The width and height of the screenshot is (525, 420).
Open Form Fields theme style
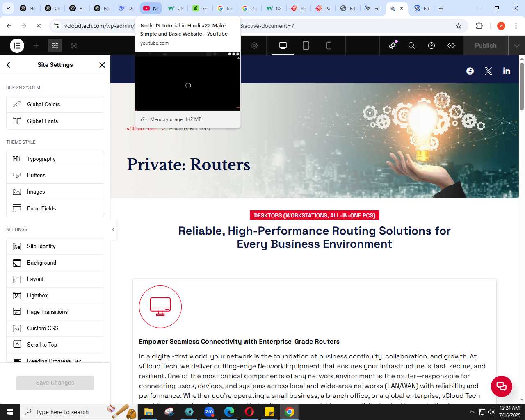(55, 208)
